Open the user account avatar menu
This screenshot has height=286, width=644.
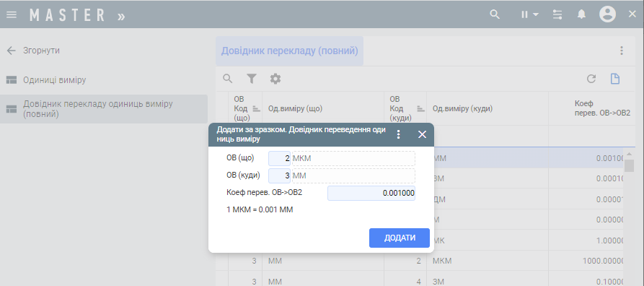[x=607, y=14]
